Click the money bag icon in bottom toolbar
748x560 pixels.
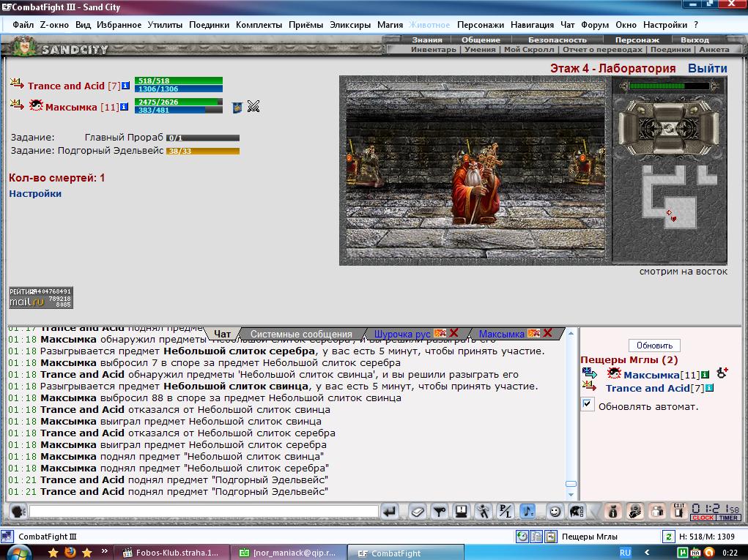[x=613, y=512]
